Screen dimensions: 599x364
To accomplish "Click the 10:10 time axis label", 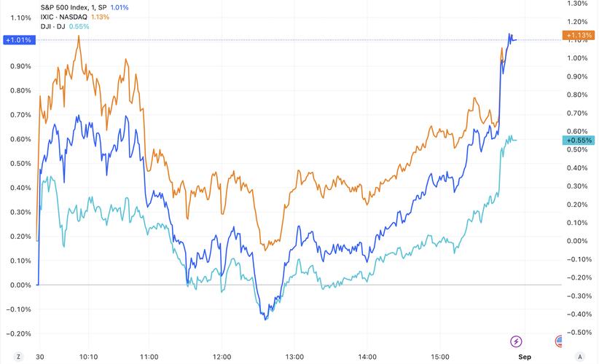I will (x=87, y=357).
